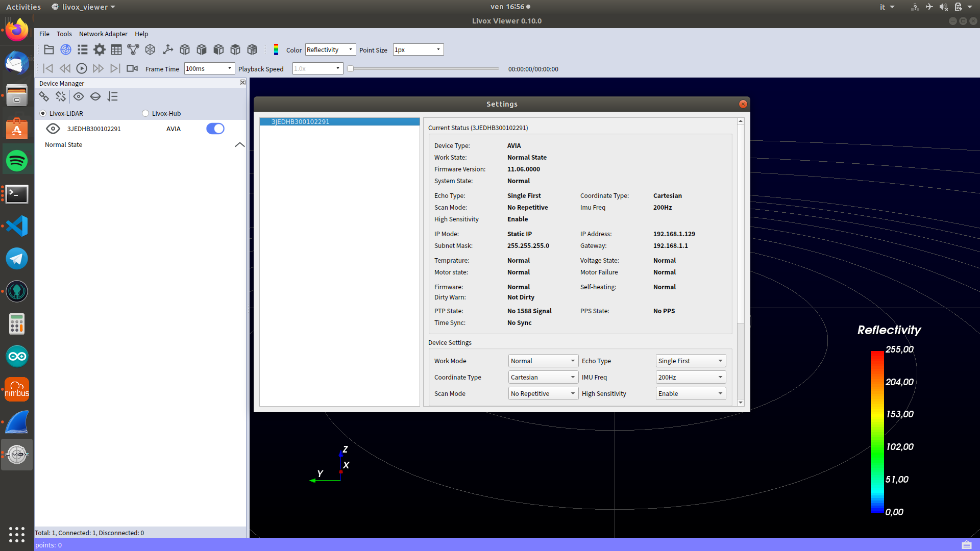Open the Device Manager radar icon
The height and width of the screenshot is (551, 980).
65,49
